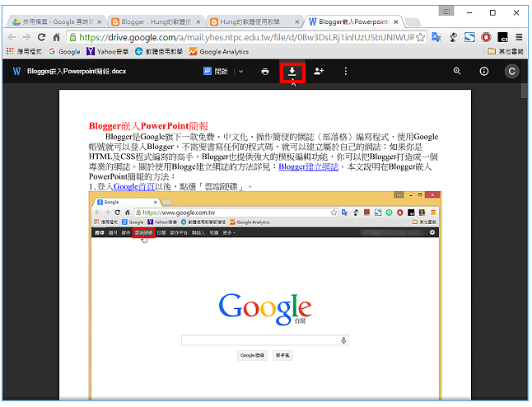Switch to Hung的軟體使用教學 tab
Screen dimensions: 532x407
coord(254,21)
